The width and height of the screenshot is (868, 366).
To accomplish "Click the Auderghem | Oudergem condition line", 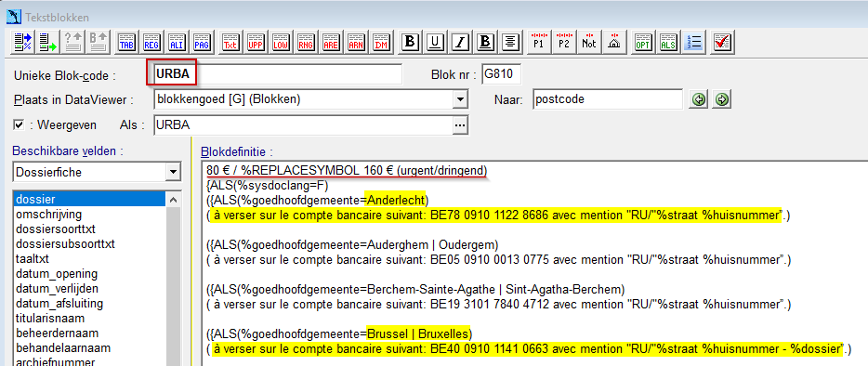I will [353, 244].
